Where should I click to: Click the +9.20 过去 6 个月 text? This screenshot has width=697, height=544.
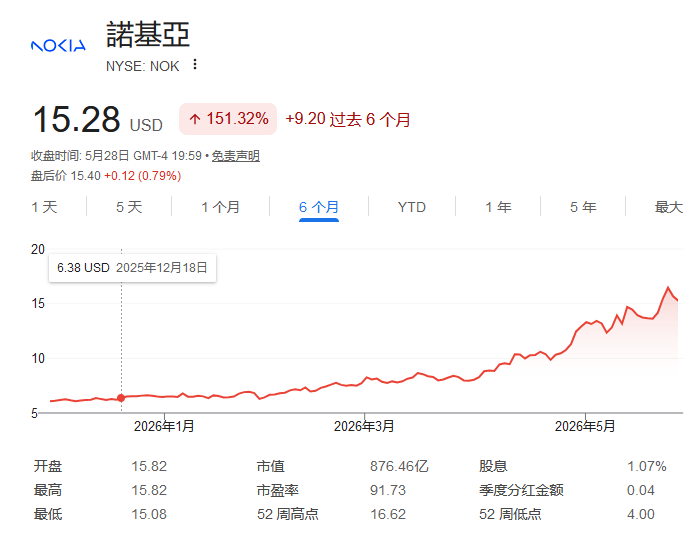tap(348, 119)
